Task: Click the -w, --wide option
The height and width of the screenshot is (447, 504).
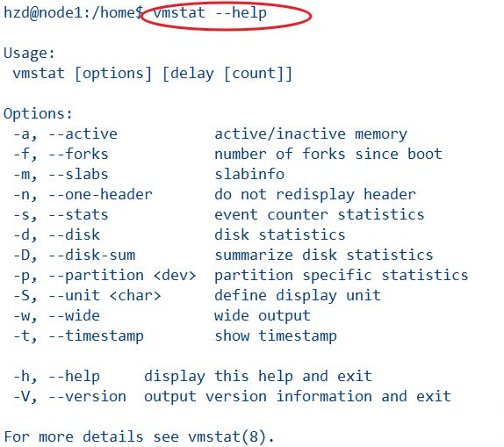Action: tap(56, 316)
